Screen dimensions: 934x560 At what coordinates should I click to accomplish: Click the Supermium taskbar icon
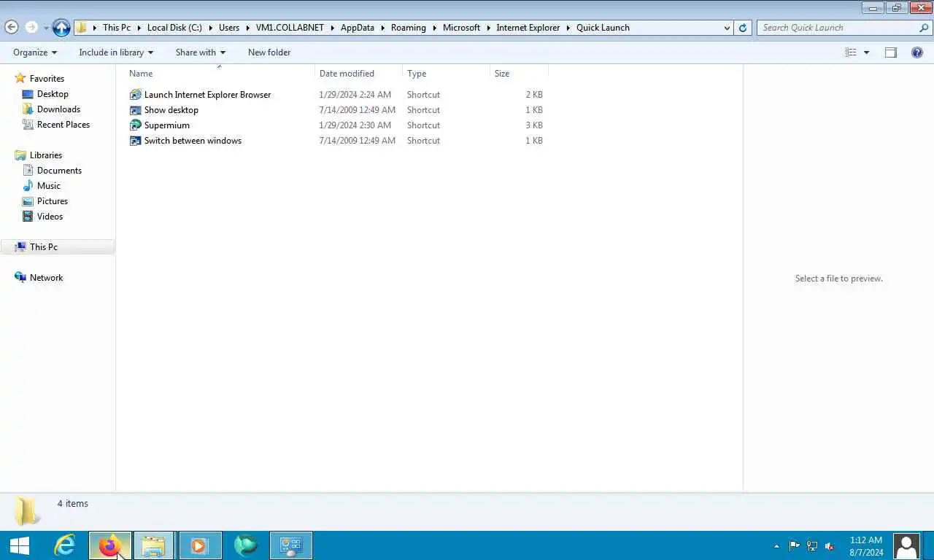[x=246, y=545]
